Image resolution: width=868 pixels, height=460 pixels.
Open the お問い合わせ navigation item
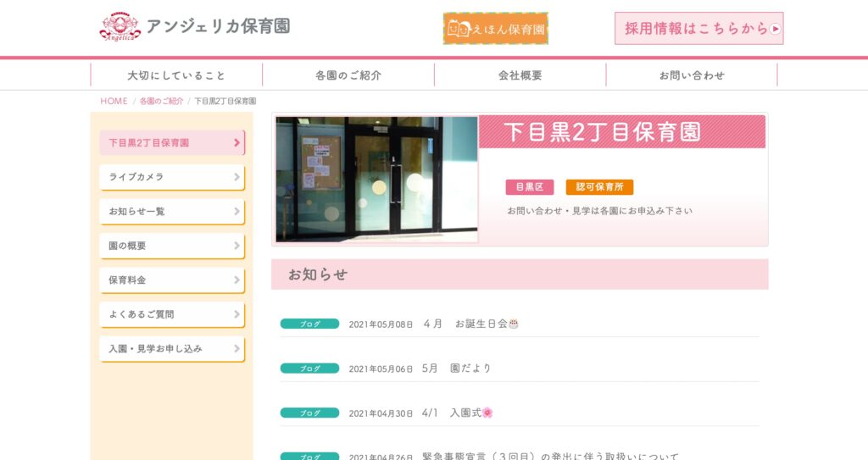tap(692, 75)
